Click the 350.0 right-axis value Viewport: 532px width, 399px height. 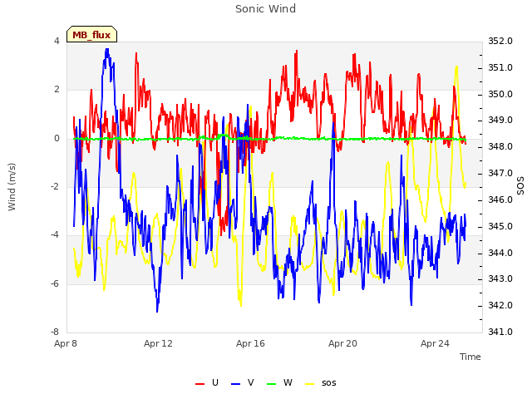click(500, 94)
